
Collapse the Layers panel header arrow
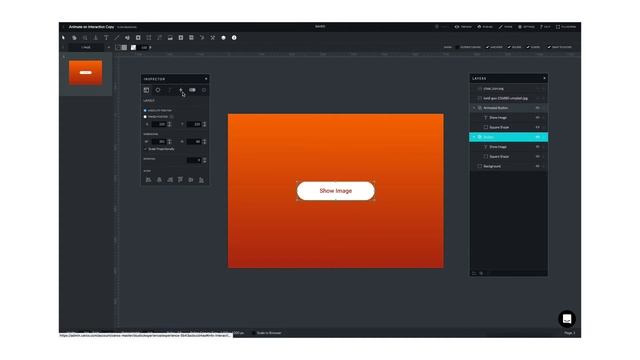544,78
